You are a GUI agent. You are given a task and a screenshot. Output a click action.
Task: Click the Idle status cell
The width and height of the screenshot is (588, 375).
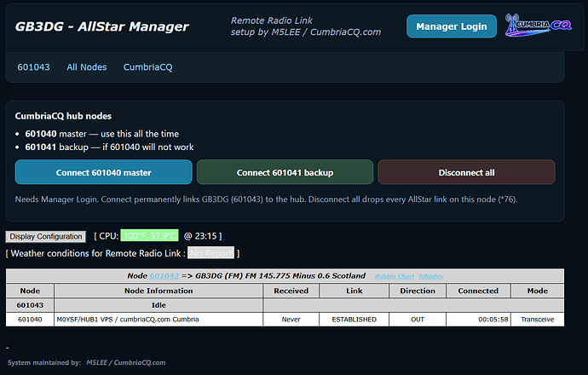159,305
